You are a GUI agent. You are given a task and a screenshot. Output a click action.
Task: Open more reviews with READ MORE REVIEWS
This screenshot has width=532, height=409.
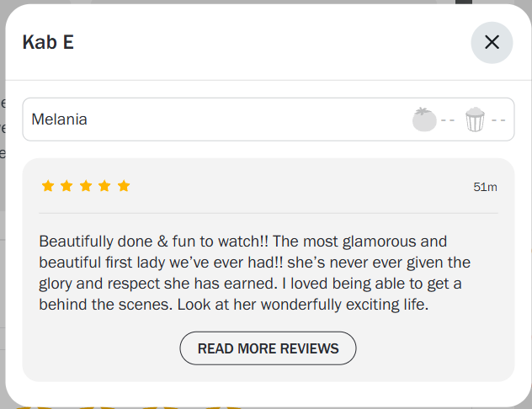point(268,348)
